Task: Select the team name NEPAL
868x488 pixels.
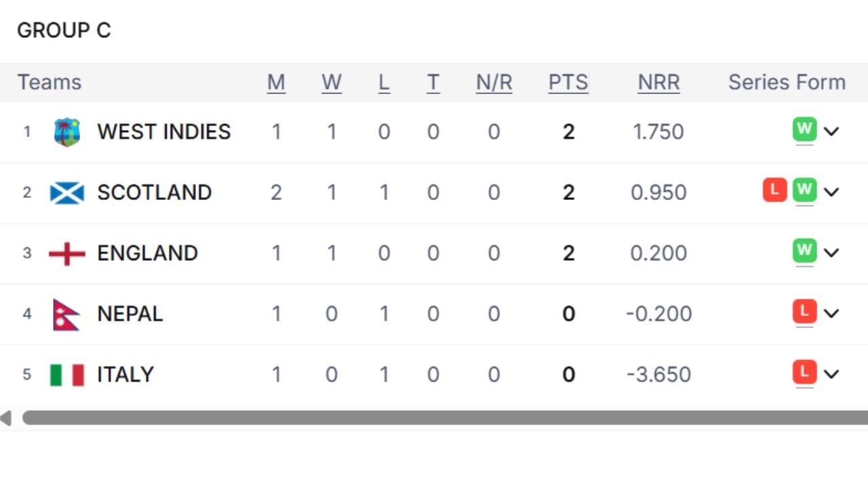Action: coord(130,314)
